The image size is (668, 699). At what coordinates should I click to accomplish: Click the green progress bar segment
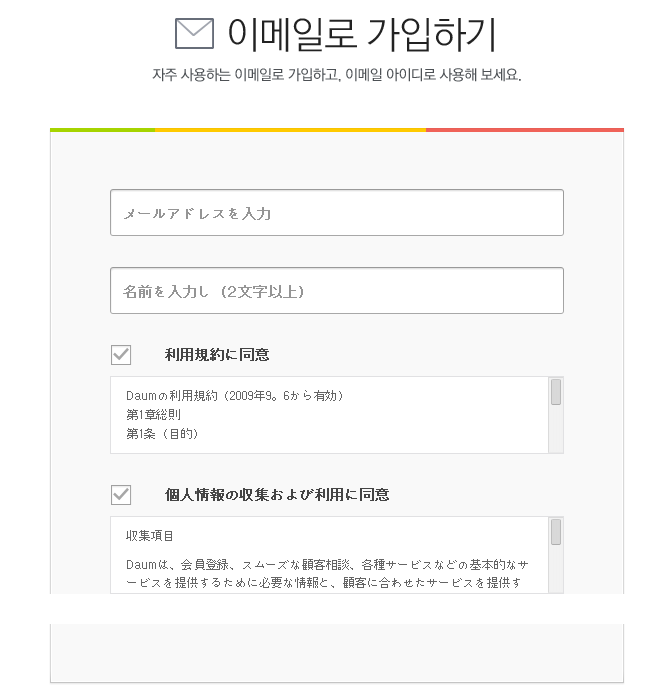102,130
